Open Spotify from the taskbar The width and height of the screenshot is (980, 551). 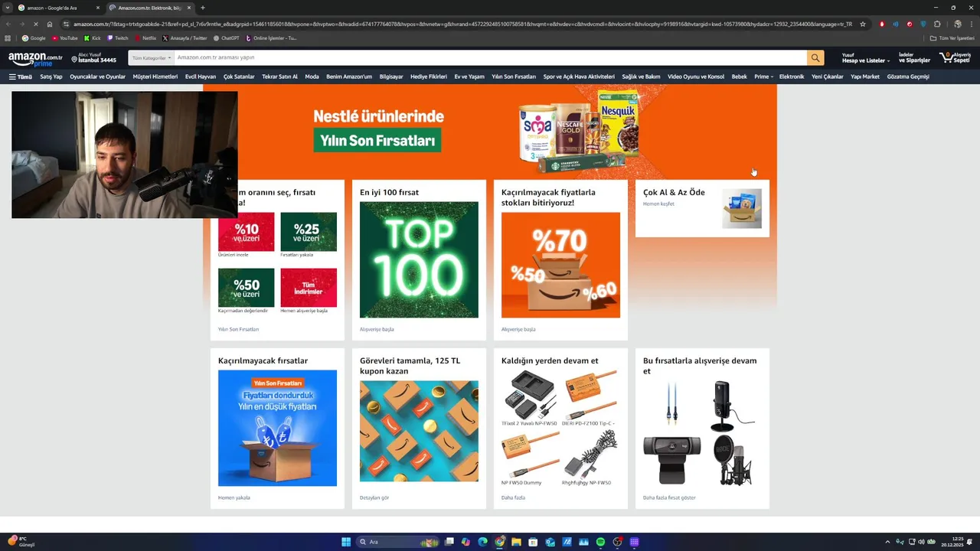point(601,542)
